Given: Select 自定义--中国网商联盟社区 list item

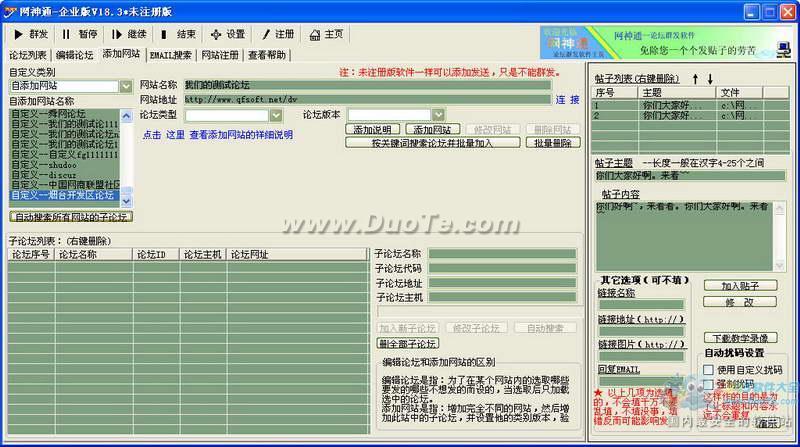Looking at the screenshot, I should pyautogui.click(x=65, y=185).
